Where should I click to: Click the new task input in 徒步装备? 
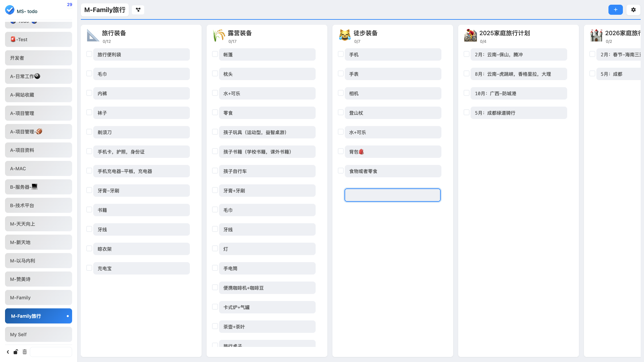392,195
